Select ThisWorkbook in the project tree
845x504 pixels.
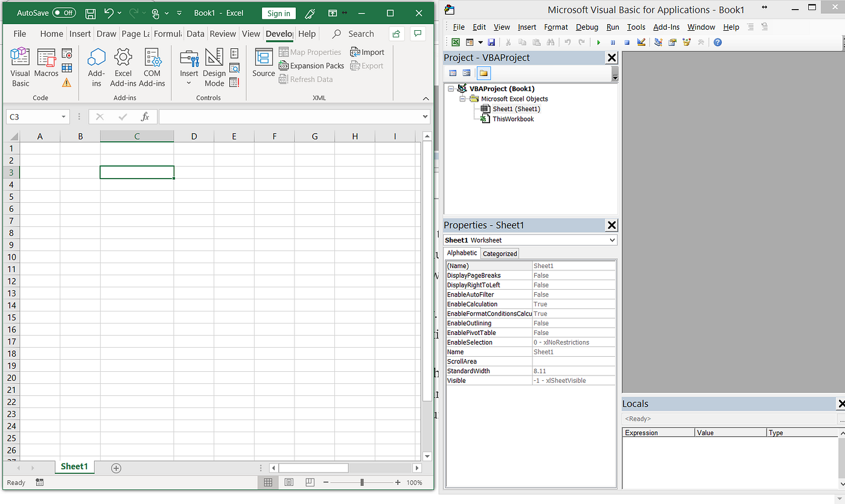512,119
